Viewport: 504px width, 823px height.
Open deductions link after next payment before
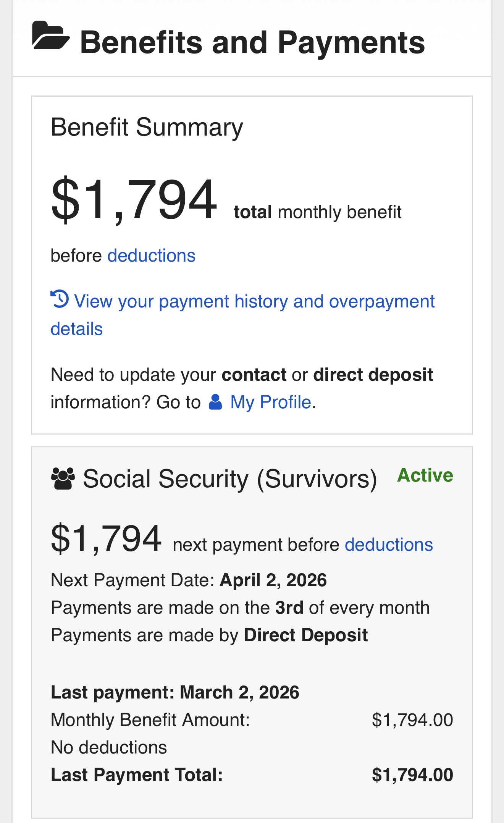coord(389,545)
